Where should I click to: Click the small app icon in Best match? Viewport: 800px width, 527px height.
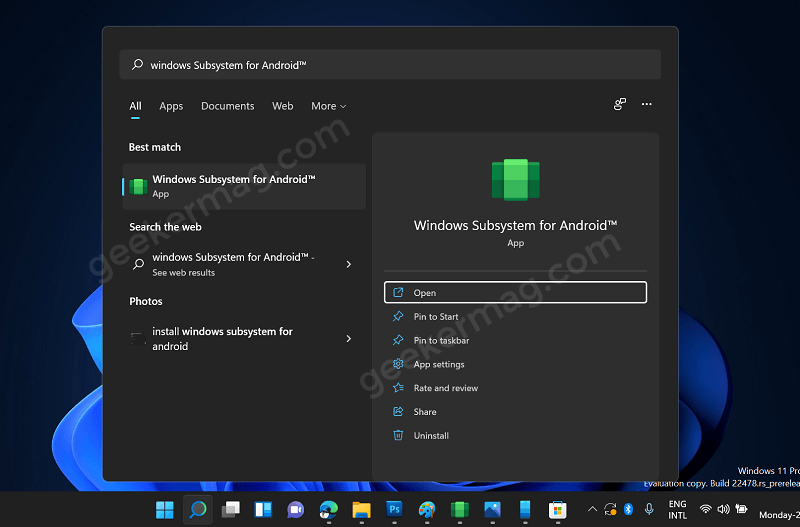click(138, 186)
